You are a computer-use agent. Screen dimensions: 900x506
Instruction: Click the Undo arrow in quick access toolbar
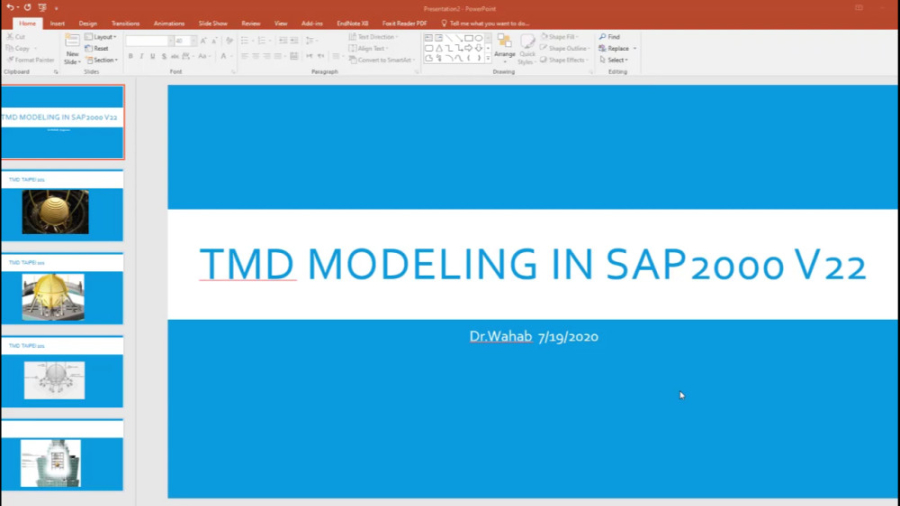pos(10,7)
